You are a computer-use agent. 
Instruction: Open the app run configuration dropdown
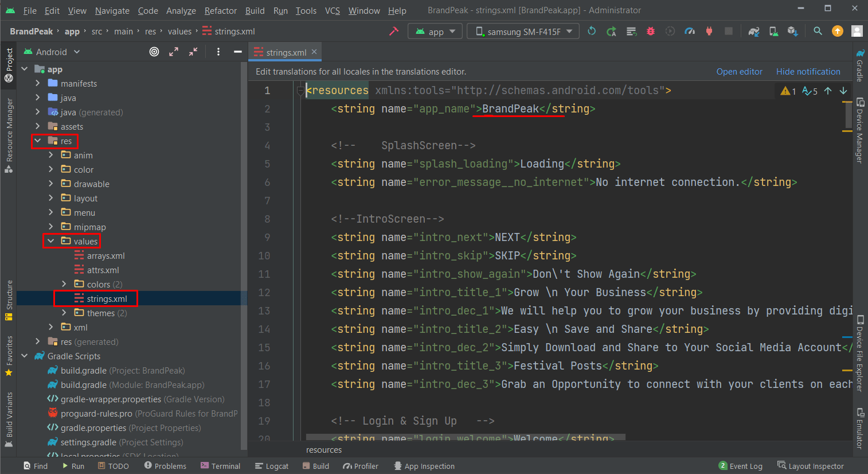tap(435, 32)
